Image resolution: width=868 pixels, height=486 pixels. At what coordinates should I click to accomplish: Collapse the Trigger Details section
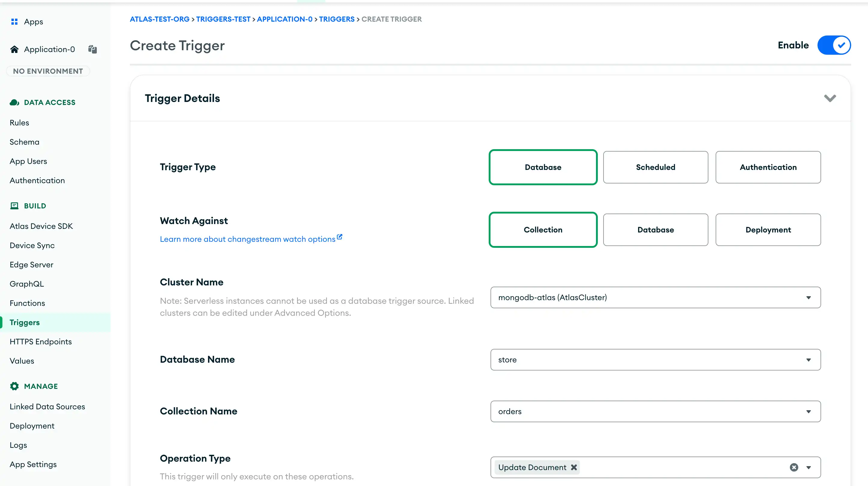click(x=830, y=98)
